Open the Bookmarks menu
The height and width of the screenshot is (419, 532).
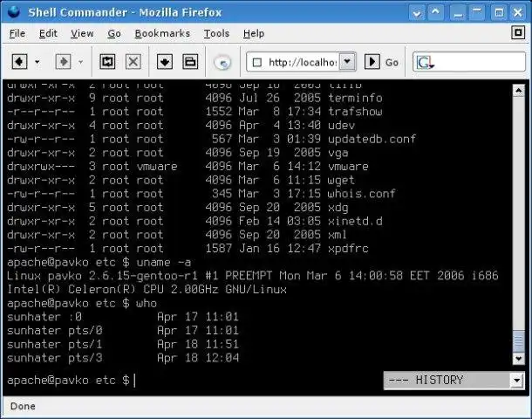coord(162,33)
